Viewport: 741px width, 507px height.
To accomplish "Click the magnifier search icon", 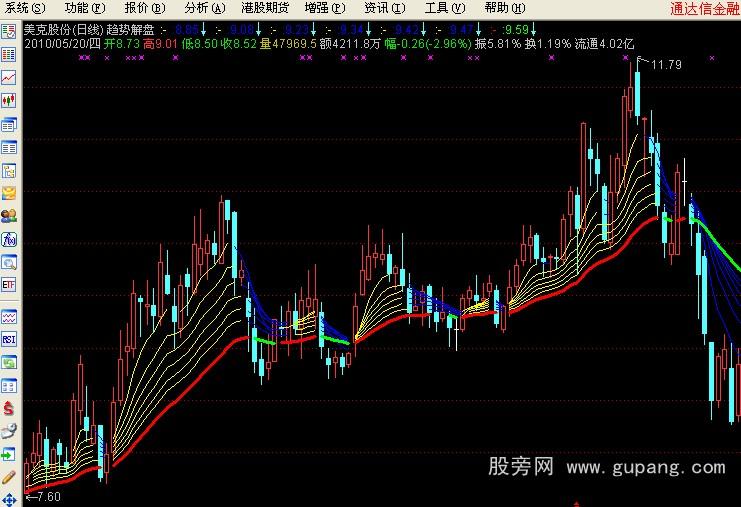I will pyautogui.click(x=9, y=263).
